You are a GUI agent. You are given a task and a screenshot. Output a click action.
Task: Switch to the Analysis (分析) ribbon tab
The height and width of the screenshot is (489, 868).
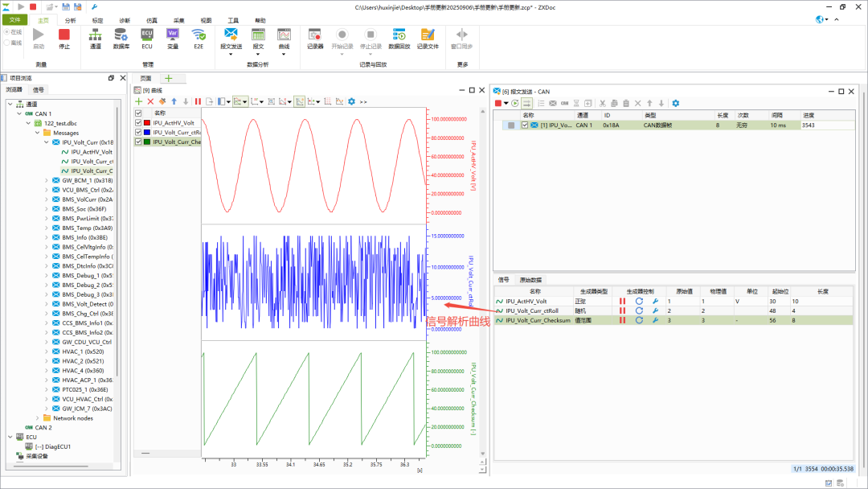71,20
